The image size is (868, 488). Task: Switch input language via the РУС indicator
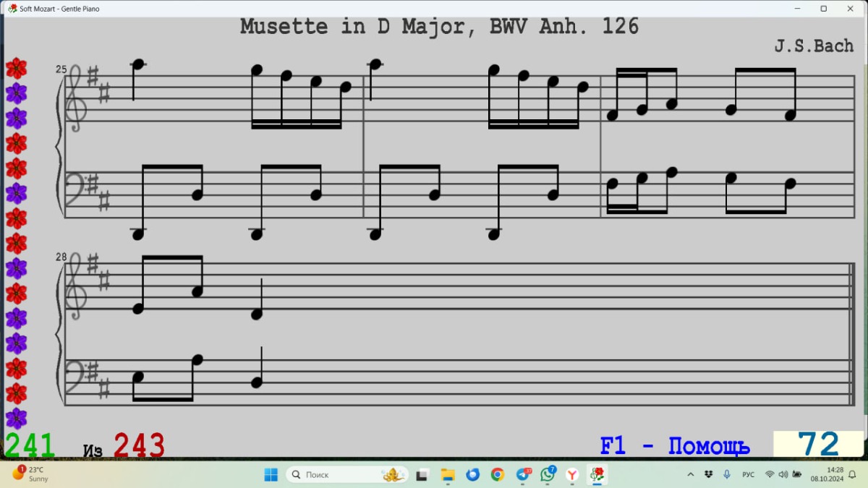click(749, 474)
